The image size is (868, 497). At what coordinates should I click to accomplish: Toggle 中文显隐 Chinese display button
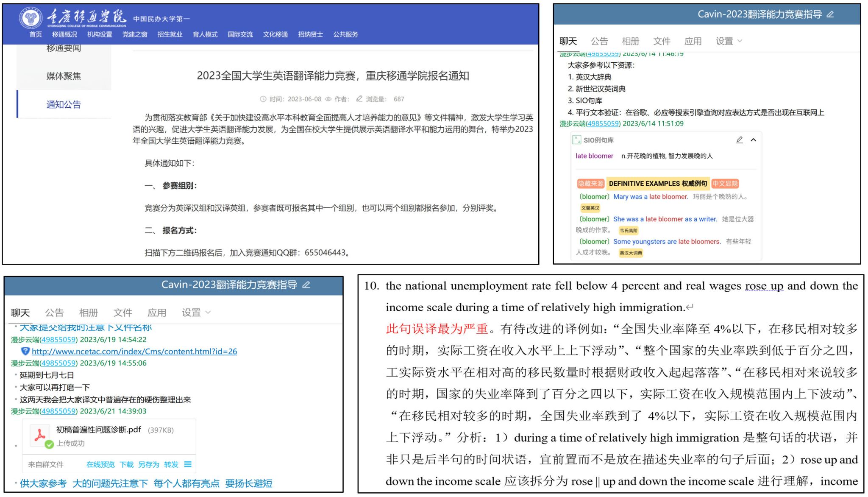point(725,184)
